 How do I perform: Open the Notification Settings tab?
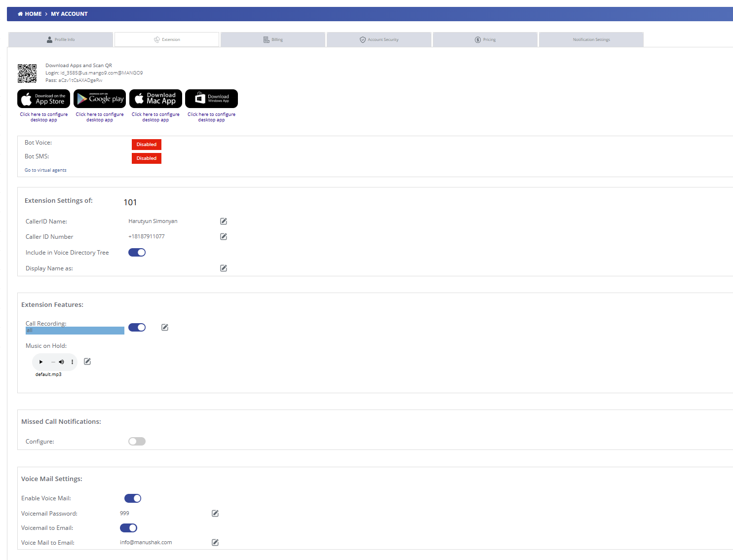point(591,39)
